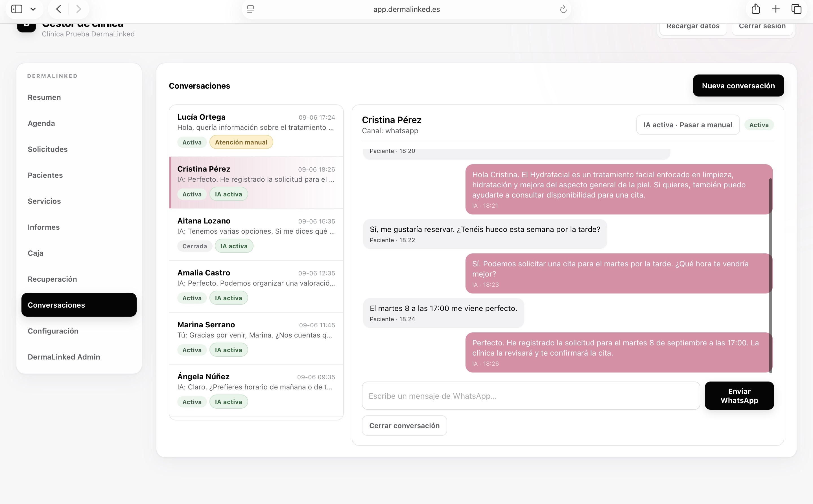The image size is (813, 504).
Task: Open Configuración in the sidebar
Action: click(x=79, y=331)
